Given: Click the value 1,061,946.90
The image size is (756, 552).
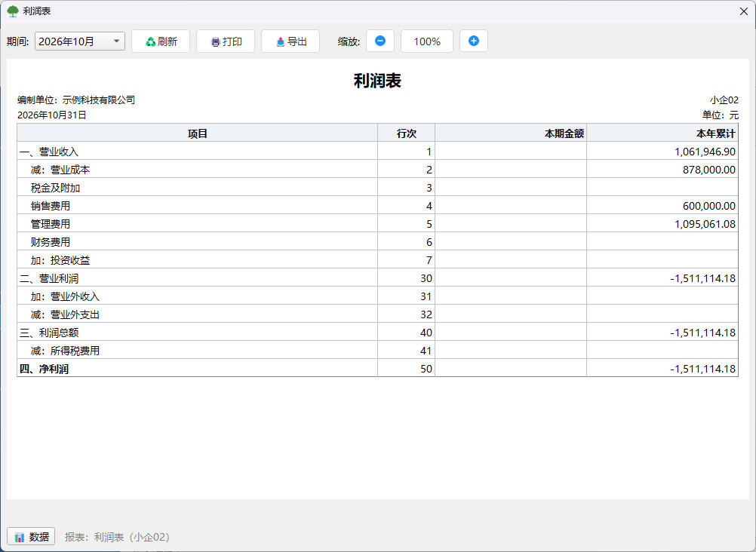Looking at the screenshot, I should (x=705, y=152).
